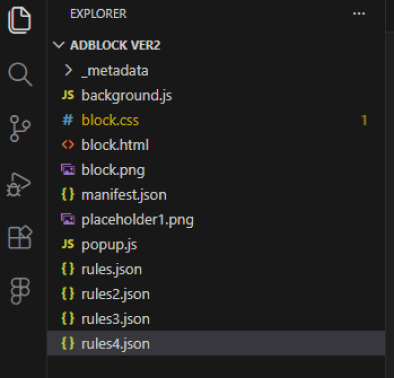
Task: Open the Extensions view icon
Action: 20,237
